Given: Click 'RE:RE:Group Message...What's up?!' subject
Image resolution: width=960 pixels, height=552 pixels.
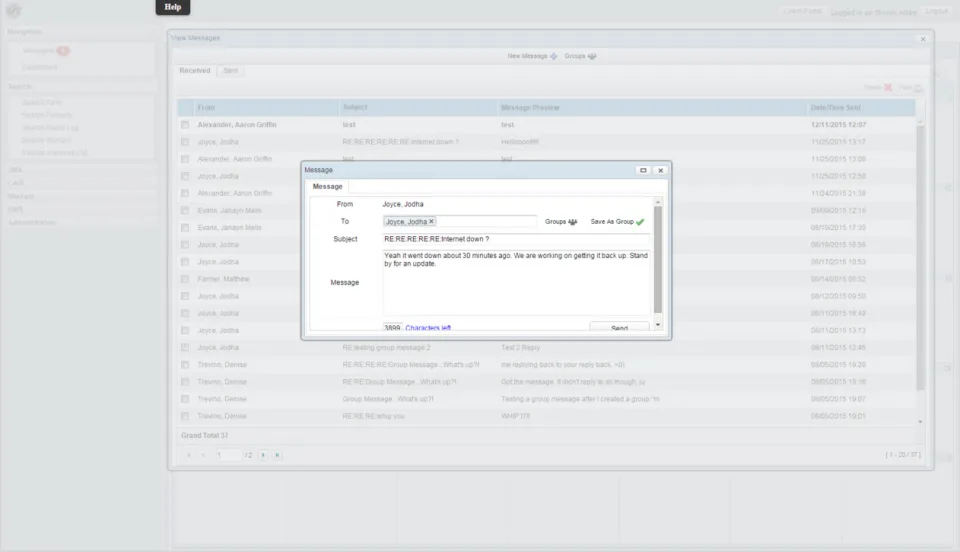Looking at the screenshot, I should pyautogui.click(x=399, y=382).
